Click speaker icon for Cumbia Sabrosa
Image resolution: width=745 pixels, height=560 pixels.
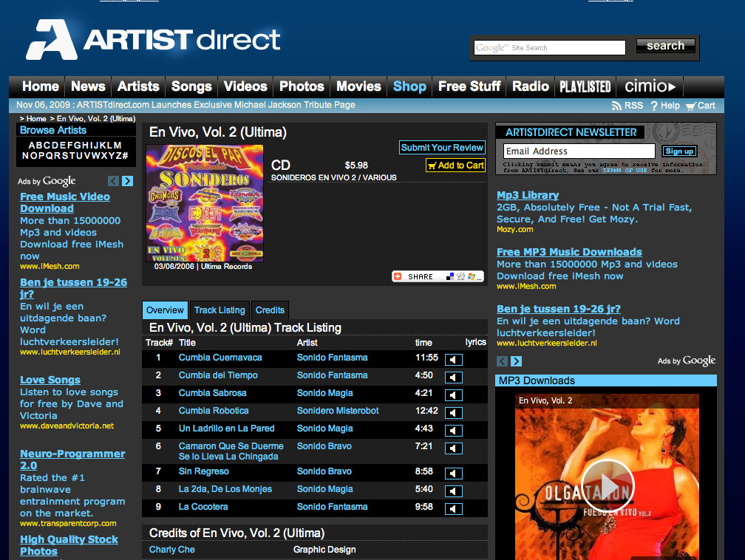pyautogui.click(x=454, y=395)
